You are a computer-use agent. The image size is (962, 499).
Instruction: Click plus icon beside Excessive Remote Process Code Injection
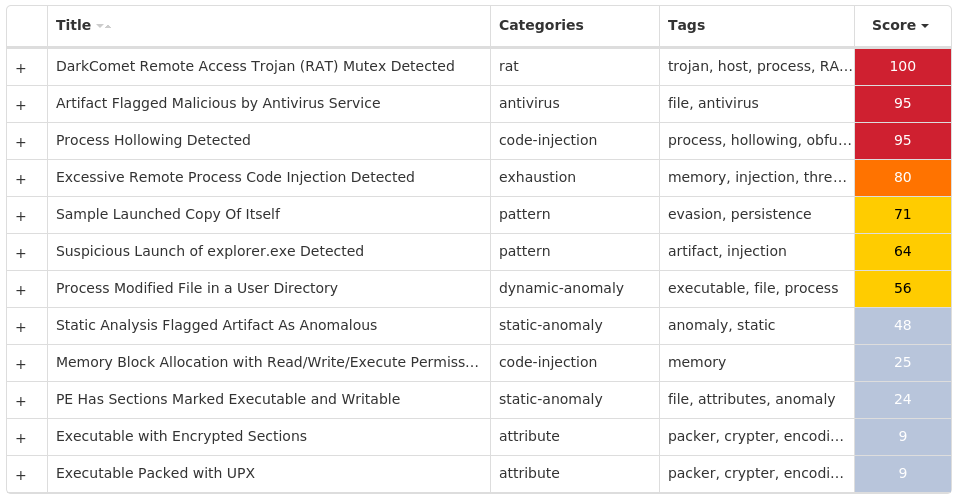[21, 179]
